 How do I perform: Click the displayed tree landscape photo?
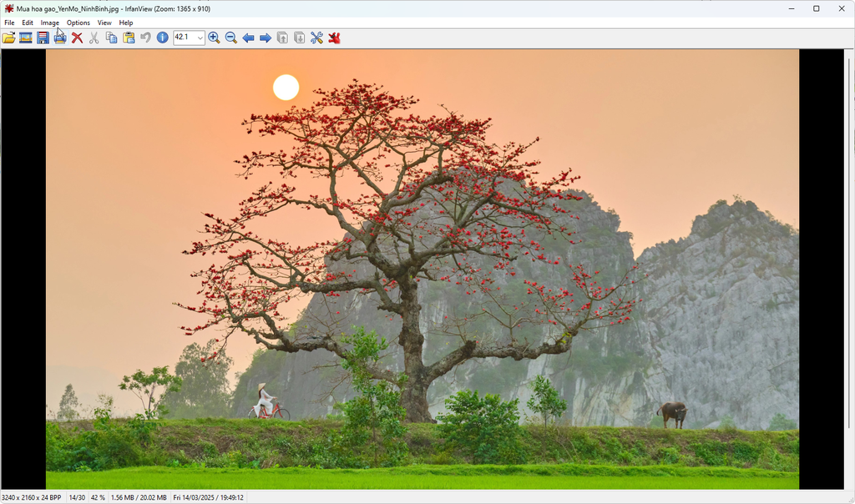coord(422,270)
